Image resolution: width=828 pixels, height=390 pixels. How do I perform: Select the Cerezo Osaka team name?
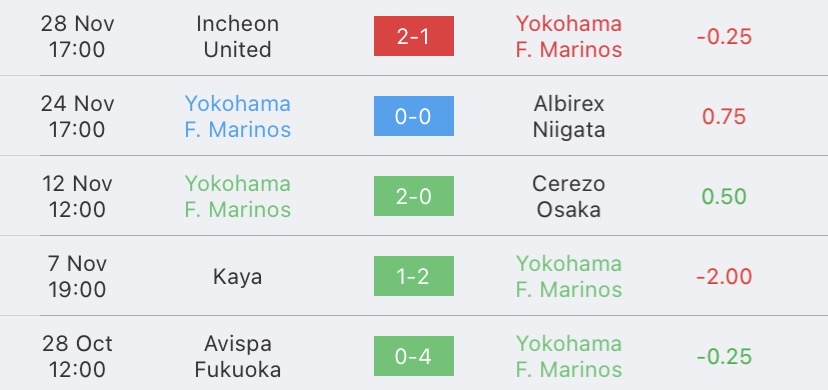click(x=569, y=196)
